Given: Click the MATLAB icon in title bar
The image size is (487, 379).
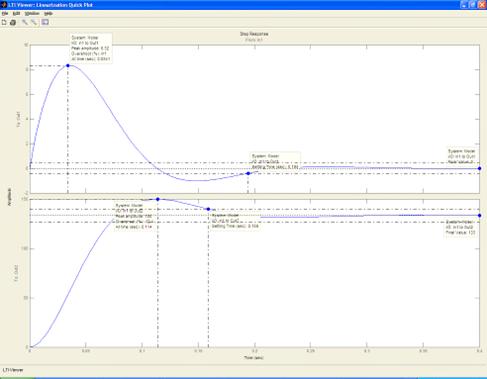Looking at the screenshot, I should [x=4, y=5].
